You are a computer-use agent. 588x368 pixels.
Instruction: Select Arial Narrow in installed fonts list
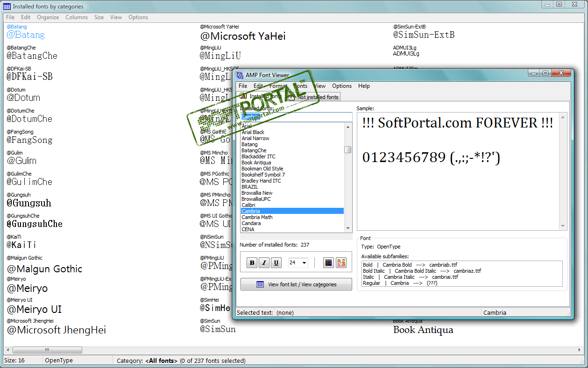(292, 138)
